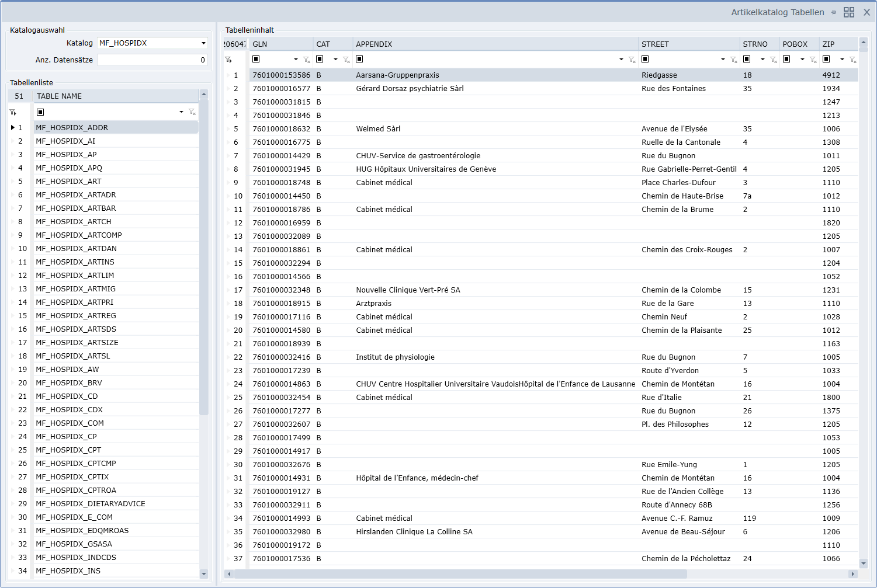Toggle the TABLE NAME filter operator box
The width and height of the screenshot is (877, 588).
click(40, 112)
